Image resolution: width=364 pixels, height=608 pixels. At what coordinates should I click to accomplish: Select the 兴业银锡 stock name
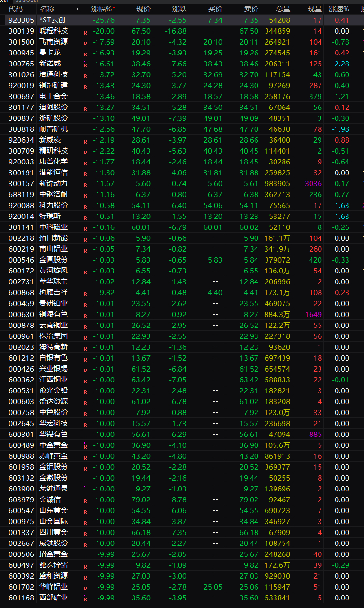(x=53, y=369)
